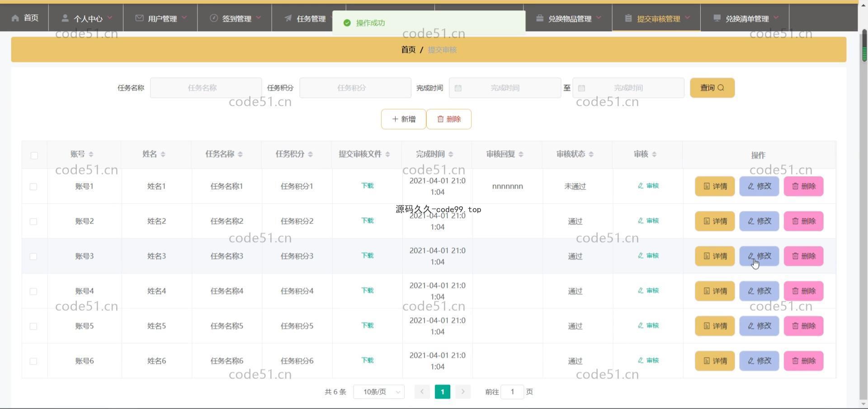The width and height of the screenshot is (868, 409).
Task: Check the row checkbox for 账号1
Action: 33,186
